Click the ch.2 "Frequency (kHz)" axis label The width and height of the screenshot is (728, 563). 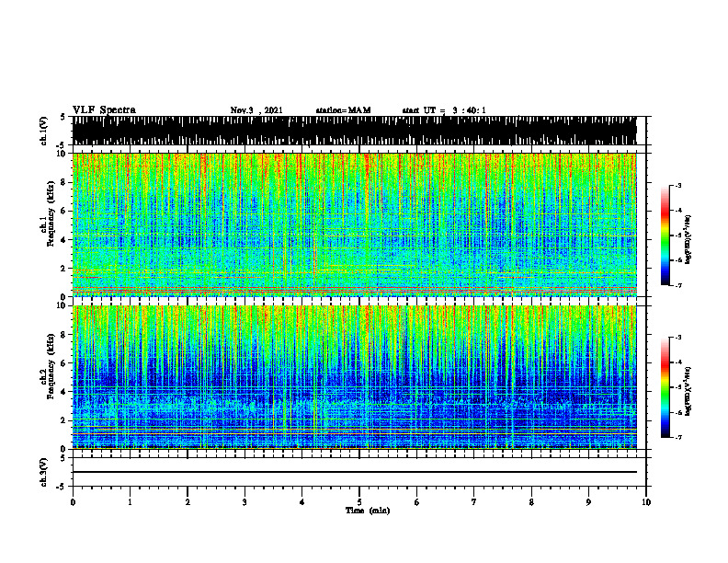click(x=51, y=366)
